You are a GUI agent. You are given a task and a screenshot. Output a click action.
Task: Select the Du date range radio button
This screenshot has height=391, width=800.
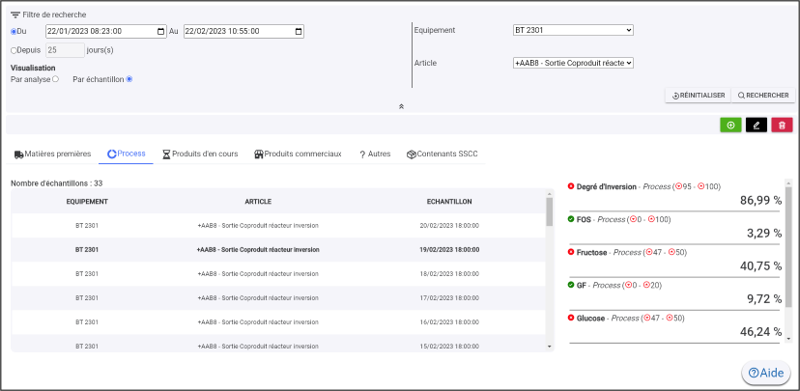[13, 31]
